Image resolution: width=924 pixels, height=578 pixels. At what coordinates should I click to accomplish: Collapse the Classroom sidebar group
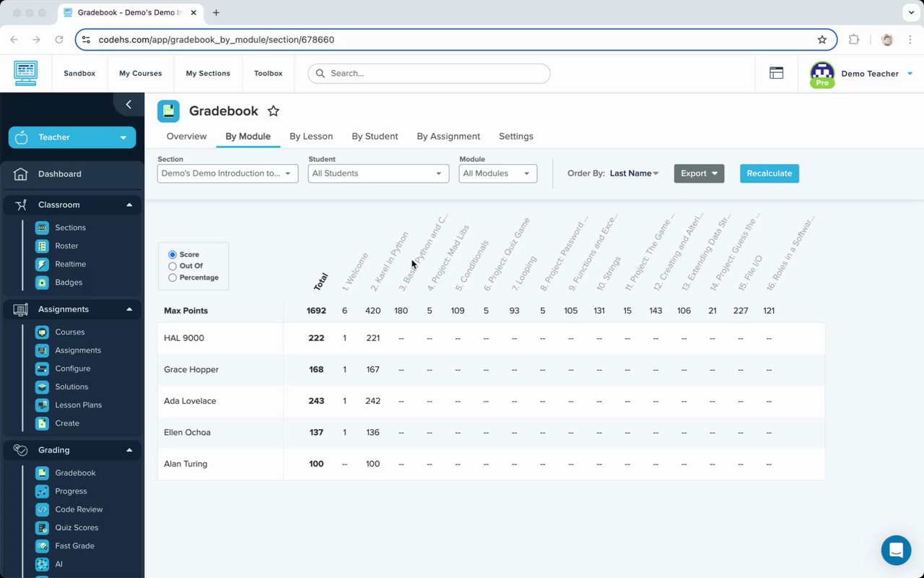click(72, 204)
